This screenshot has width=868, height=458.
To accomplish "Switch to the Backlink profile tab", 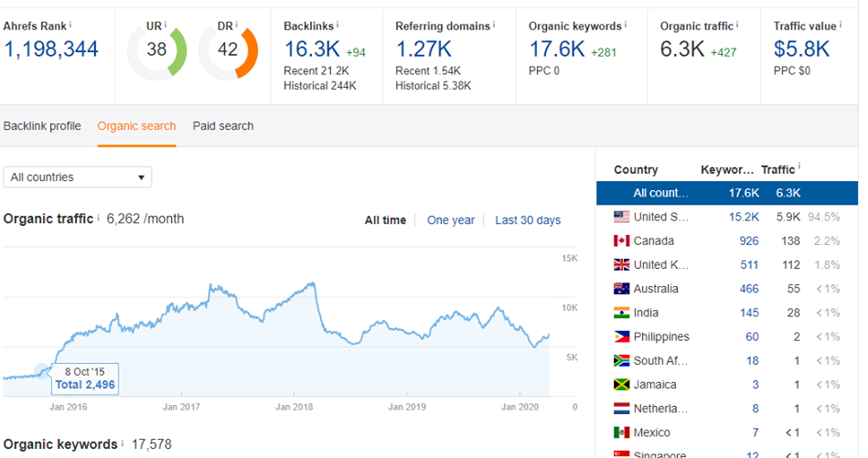I will [x=42, y=126].
